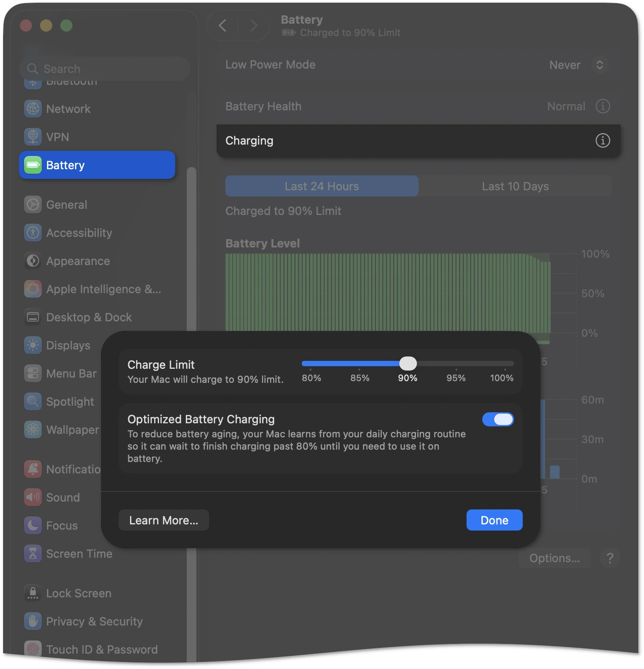Viewport: 644px width, 669px height.
Task: Click the Sound speaker icon
Action: tap(33, 497)
